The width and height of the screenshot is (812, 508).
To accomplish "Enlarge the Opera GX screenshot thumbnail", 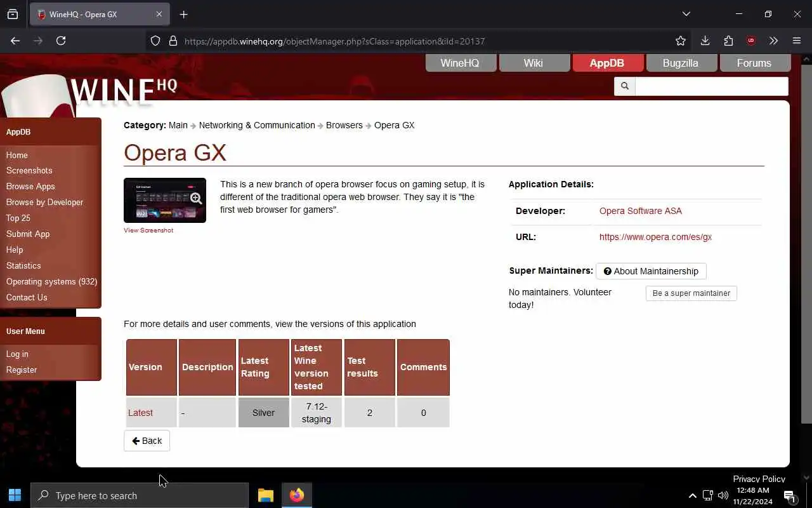I will pos(165,200).
